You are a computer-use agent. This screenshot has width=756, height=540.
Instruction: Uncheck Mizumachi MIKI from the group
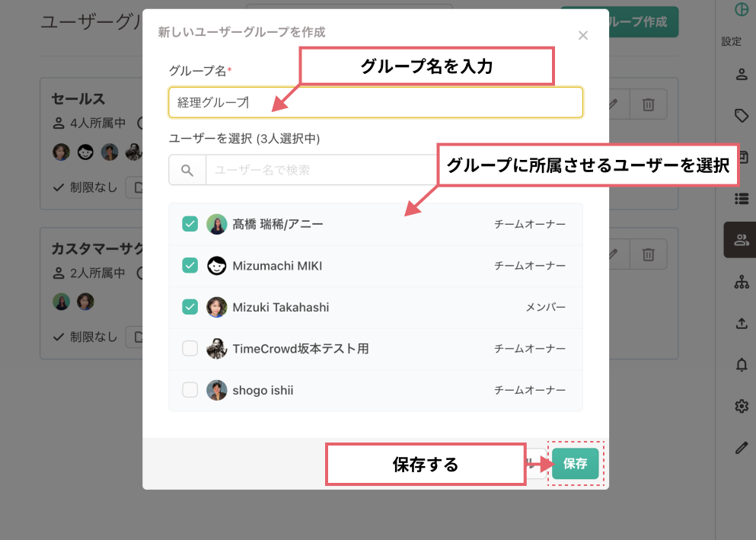pos(190,264)
